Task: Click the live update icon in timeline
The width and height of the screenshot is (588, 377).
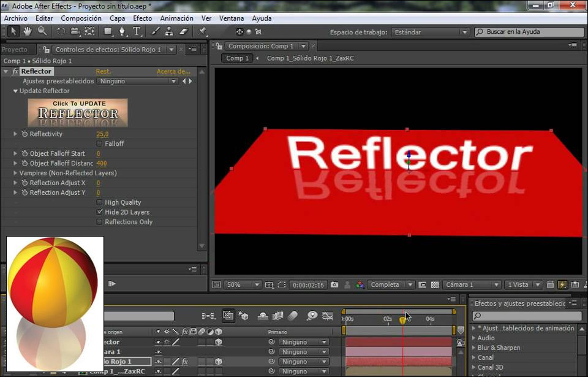Action: pos(228,316)
